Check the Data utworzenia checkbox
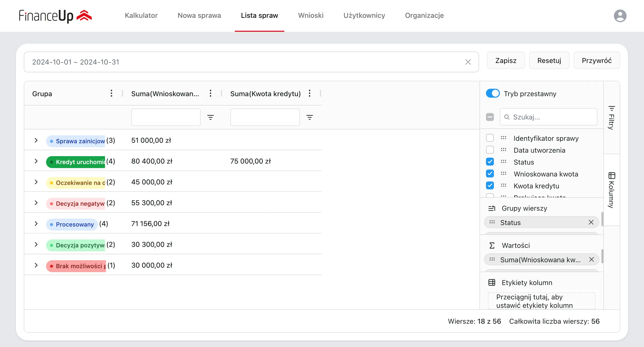644x347 pixels. pyautogui.click(x=490, y=150)
